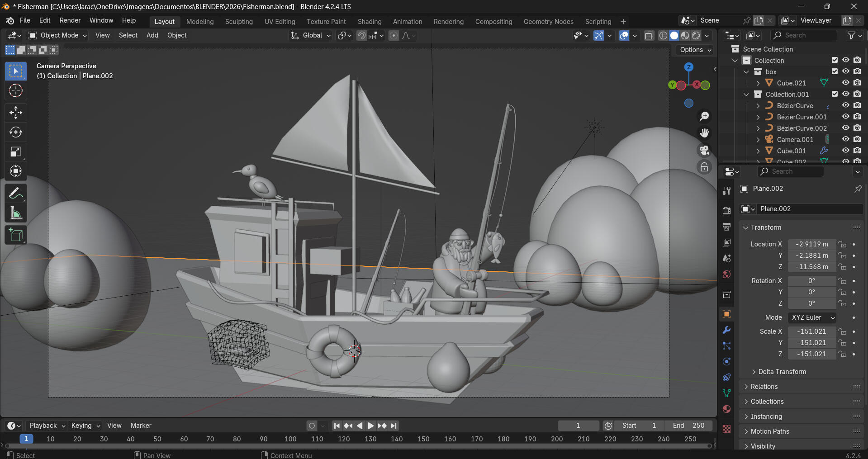The height and width of the screenshot is (459, 868).
Task: Hide BézierCurve.001 in viewport
Action: (x=845, y=117)
